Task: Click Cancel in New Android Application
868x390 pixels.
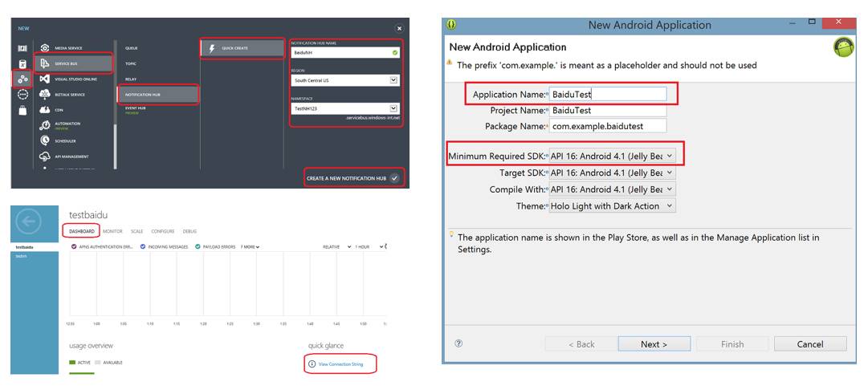Action: [x=810, y=343]
